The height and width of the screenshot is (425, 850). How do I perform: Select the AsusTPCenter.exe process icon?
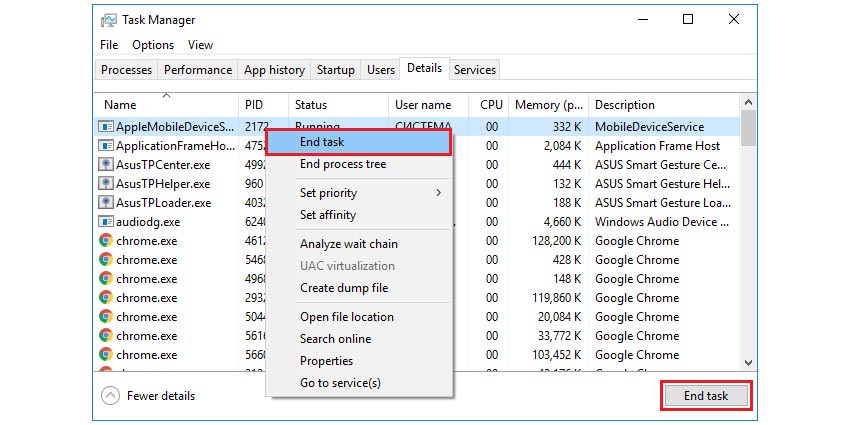[x=106, y=165]
